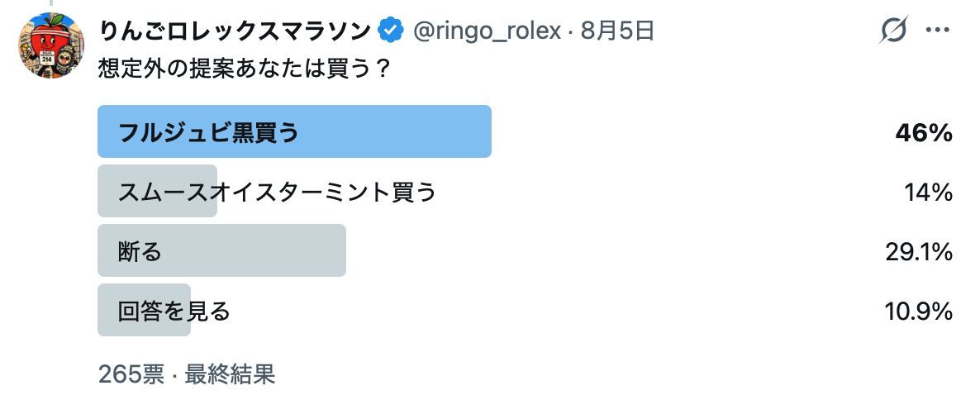Open the りんごロレックスマラソン display name
The height and width of the screenshot is (395, 980).
[235, 30]
